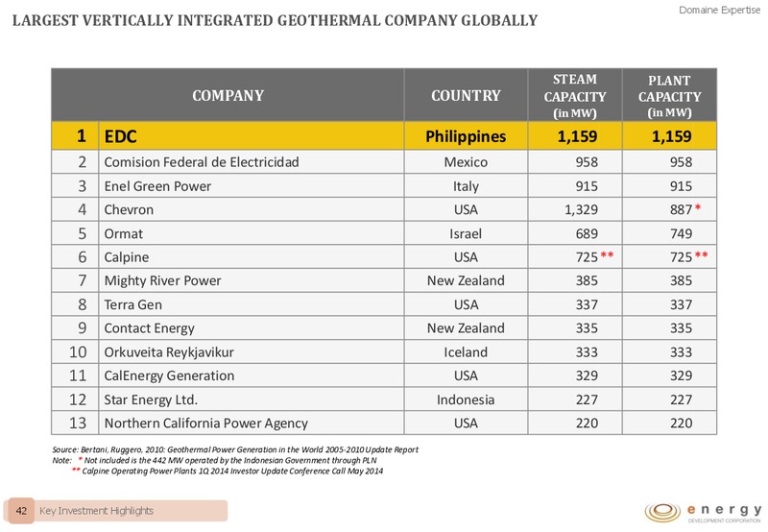Click rank number 13 cell
This screenshot has width=768, height=532.
click(75, 423)
